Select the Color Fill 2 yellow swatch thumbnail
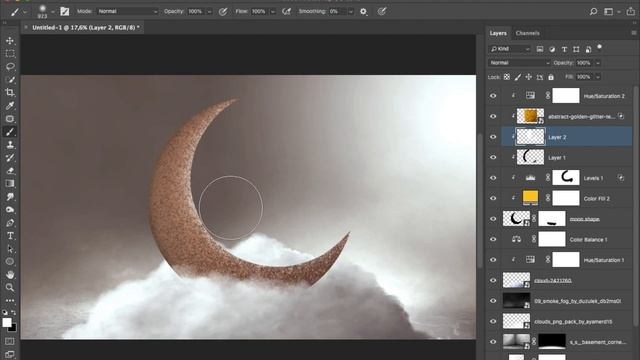 (530, 198)
